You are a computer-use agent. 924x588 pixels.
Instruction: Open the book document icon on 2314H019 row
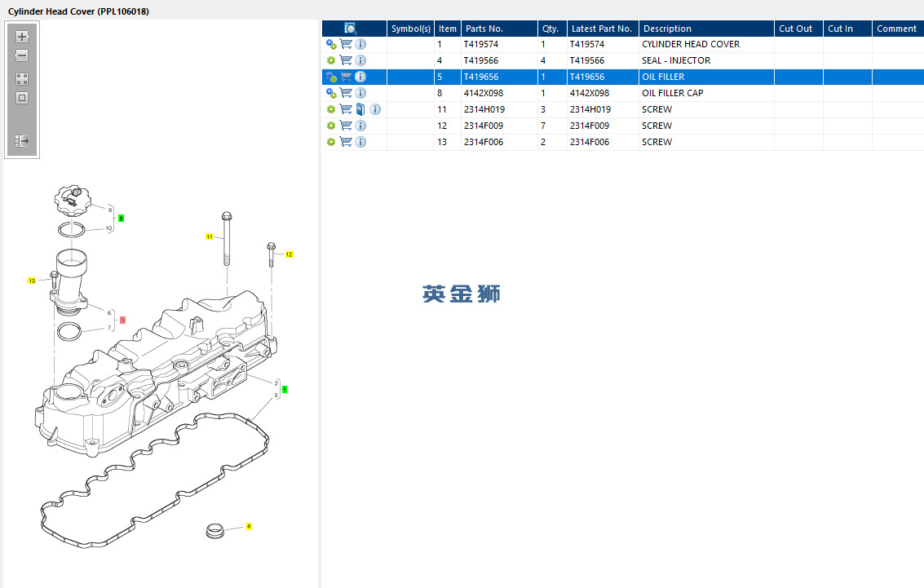360,109
